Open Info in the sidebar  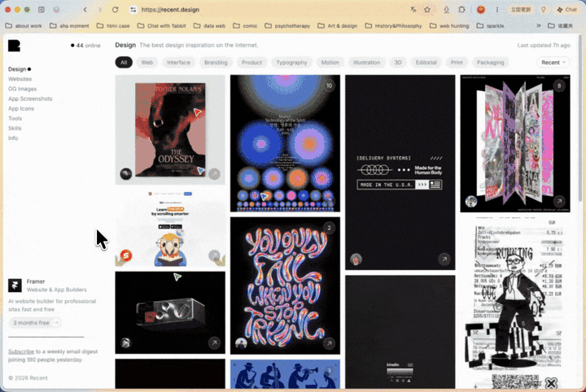(x=13, y=137)
